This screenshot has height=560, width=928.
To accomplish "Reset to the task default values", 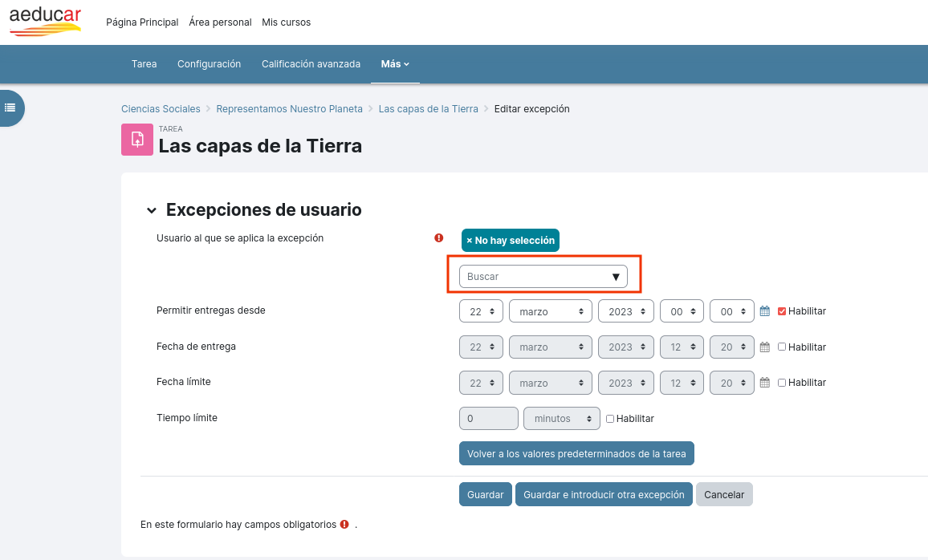I will [576, 453].
